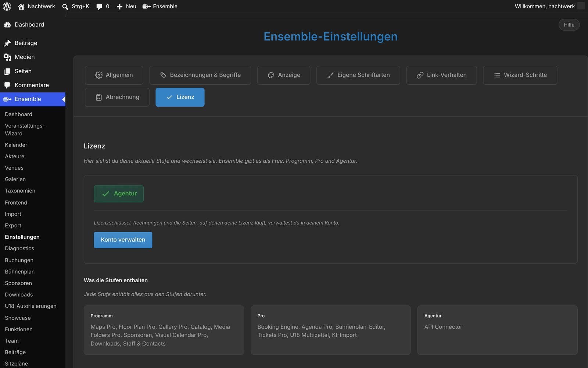Viewport: 588px width, 368px height.
Task: Click the WordPress logo icon
Action: (7, 6)
